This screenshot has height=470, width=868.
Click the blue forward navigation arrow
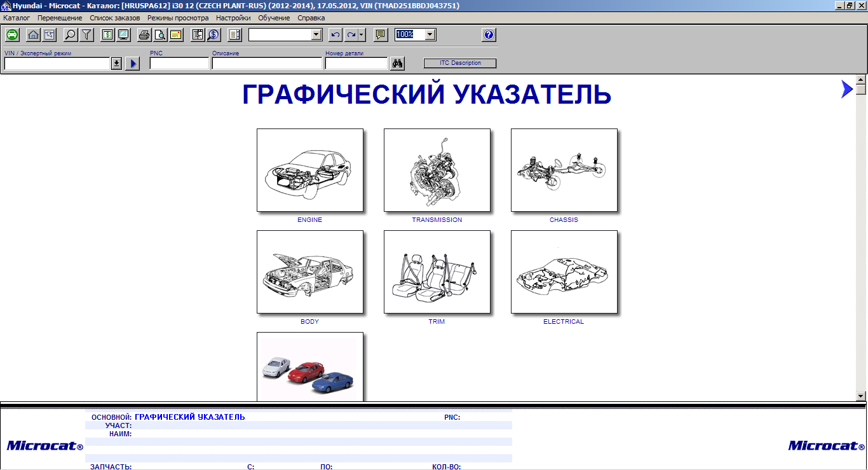(846, 89)
